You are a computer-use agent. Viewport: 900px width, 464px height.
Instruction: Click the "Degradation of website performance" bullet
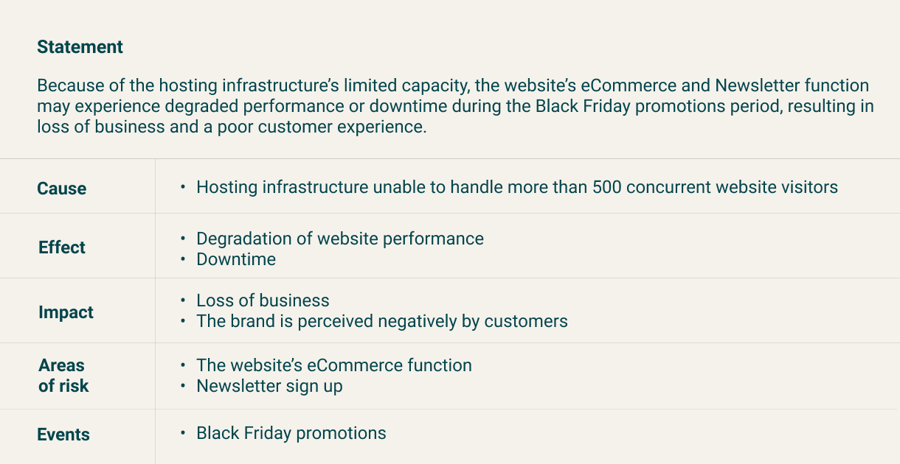pos(340,238)
